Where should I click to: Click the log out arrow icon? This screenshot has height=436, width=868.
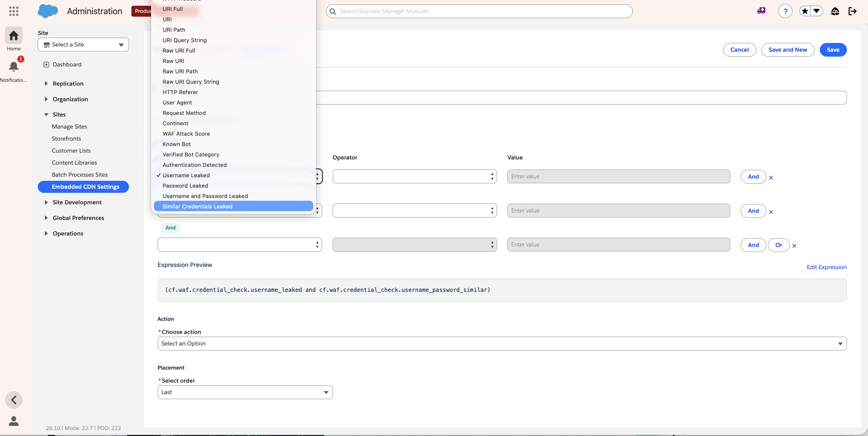(x=852, y=11)
